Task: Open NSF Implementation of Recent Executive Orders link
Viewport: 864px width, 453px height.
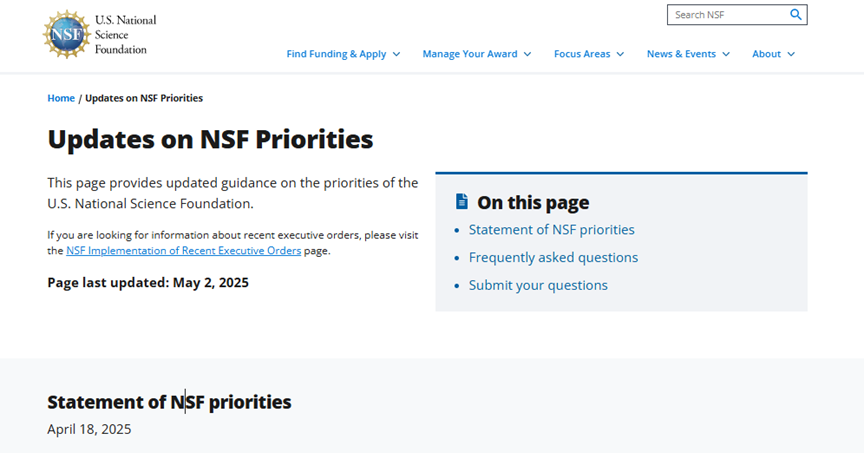Action: tap(183, 251)
